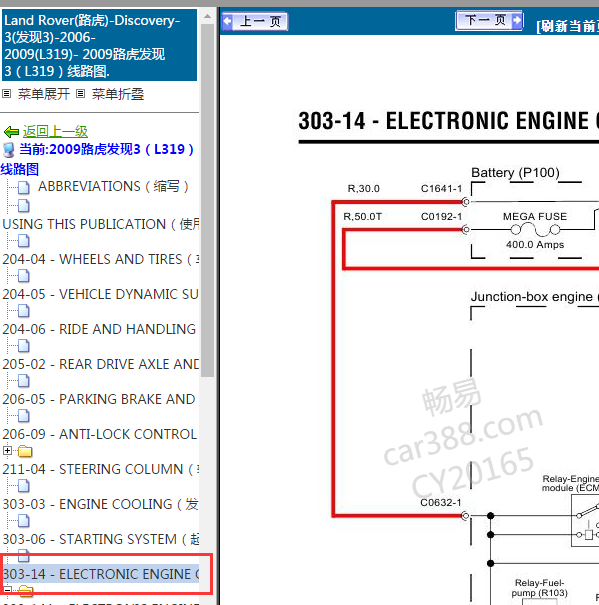Screen dimensions: 599x605
Task: Click page icon above 206-09 ANTI-LOCK CONTROL
Action: (x=24, y=416)
